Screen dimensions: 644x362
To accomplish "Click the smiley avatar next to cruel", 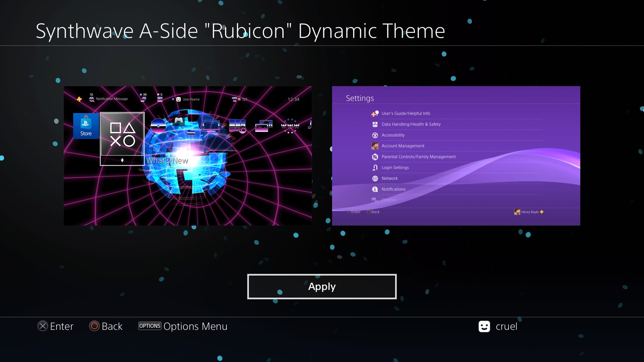I will (x=484, y=326).
